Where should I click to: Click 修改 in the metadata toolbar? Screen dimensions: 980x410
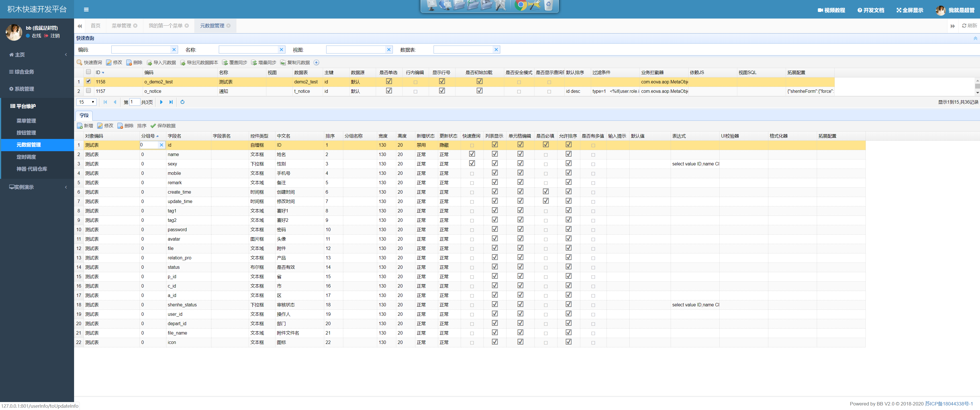tap(114, 62)
